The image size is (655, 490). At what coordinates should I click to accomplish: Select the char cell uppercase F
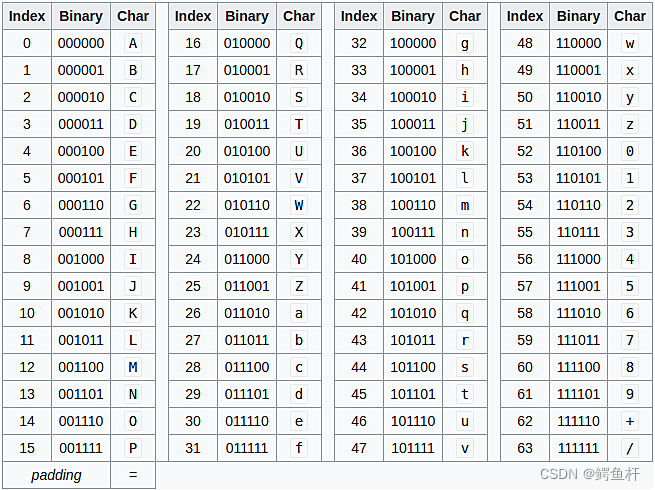(133, 178)
